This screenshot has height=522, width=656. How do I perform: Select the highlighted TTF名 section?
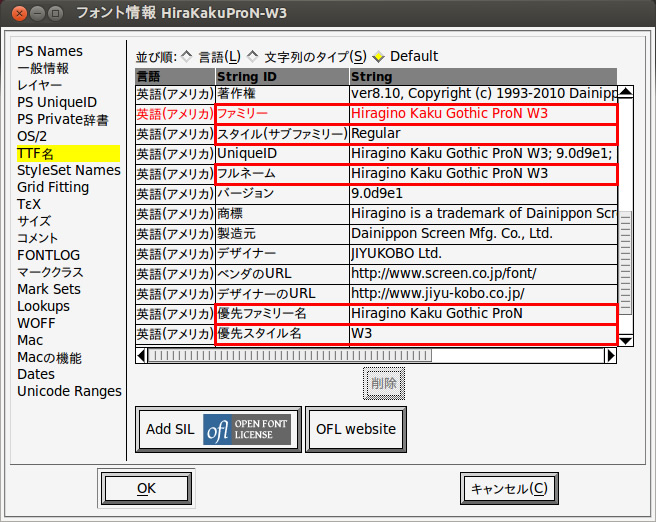(x=68, y=154)
